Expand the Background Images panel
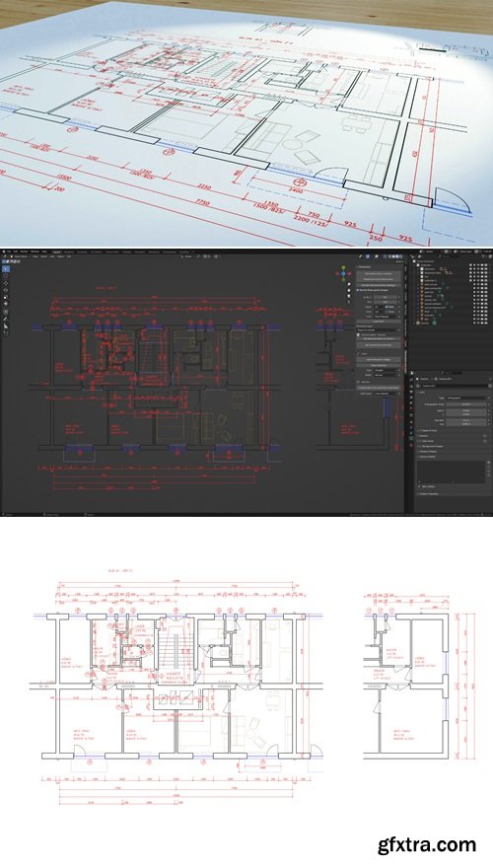 (x=432, y=446)
